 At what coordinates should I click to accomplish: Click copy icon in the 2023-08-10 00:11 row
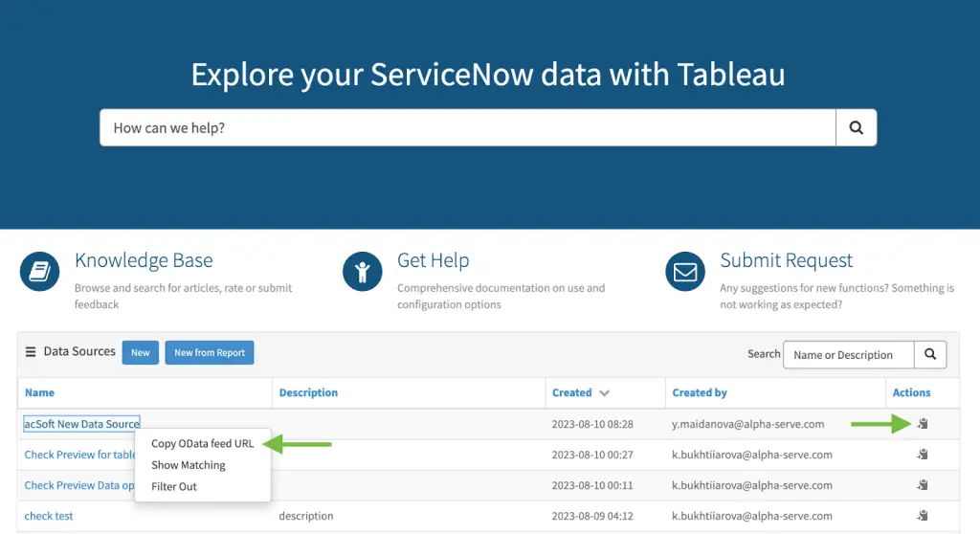[923, 485]
